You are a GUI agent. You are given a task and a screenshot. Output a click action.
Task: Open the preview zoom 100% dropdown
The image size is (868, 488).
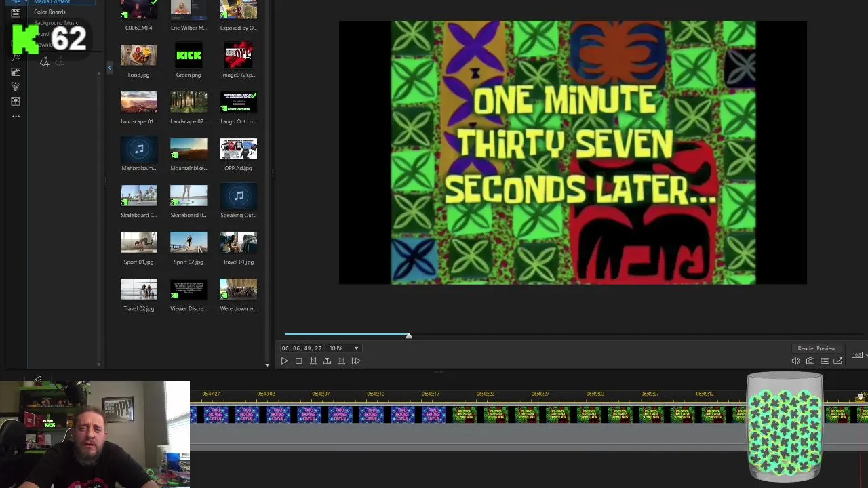click(x=344, y=348)
